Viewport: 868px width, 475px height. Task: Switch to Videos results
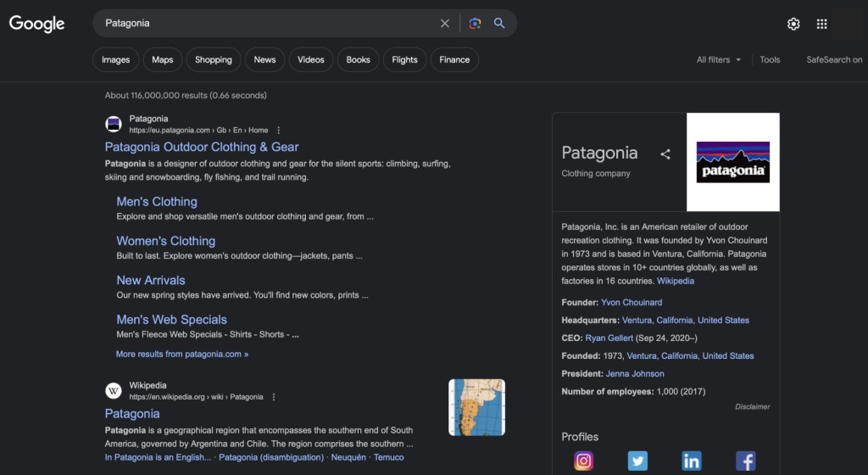point(310,59)
